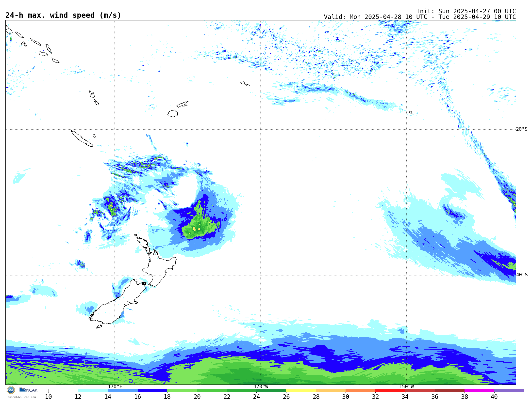The image size is (532, 400).
Task: Click the colorbar tick label 12
Action: point(78,397)
